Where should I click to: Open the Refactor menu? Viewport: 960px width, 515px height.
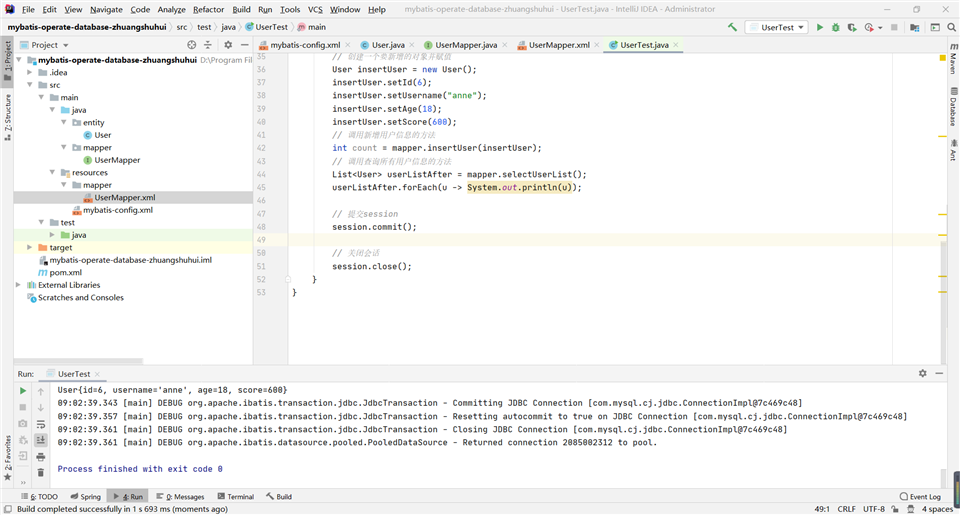click(208, 9)
